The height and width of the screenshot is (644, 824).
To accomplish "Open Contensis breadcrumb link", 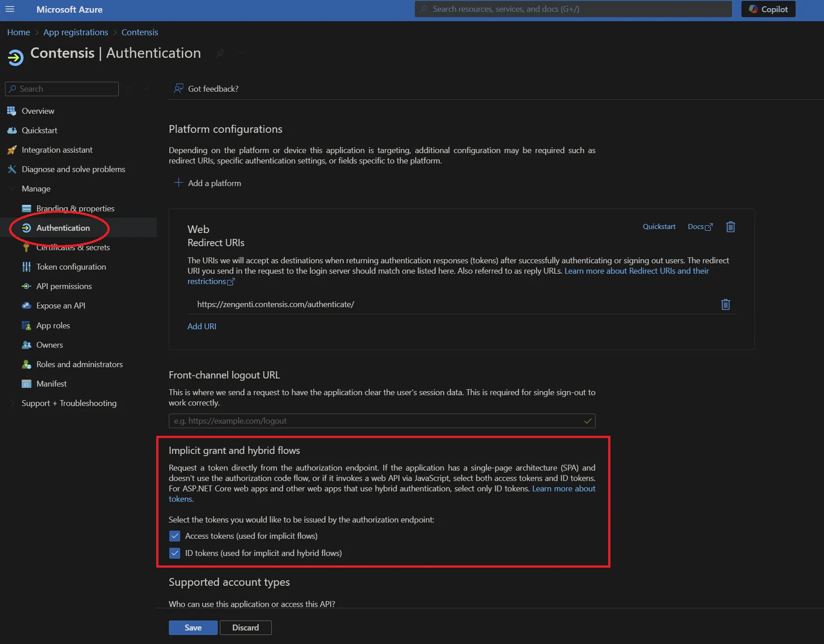I will point(140,32).
